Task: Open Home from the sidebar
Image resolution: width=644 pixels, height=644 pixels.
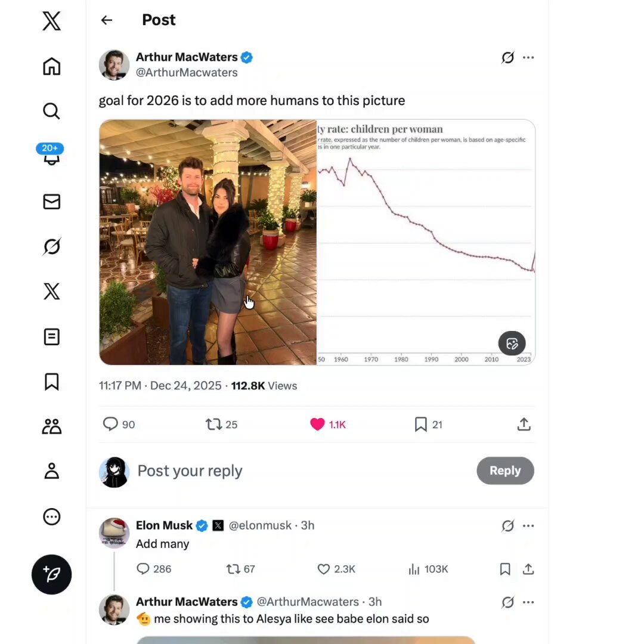Action: tap(52, 66)
